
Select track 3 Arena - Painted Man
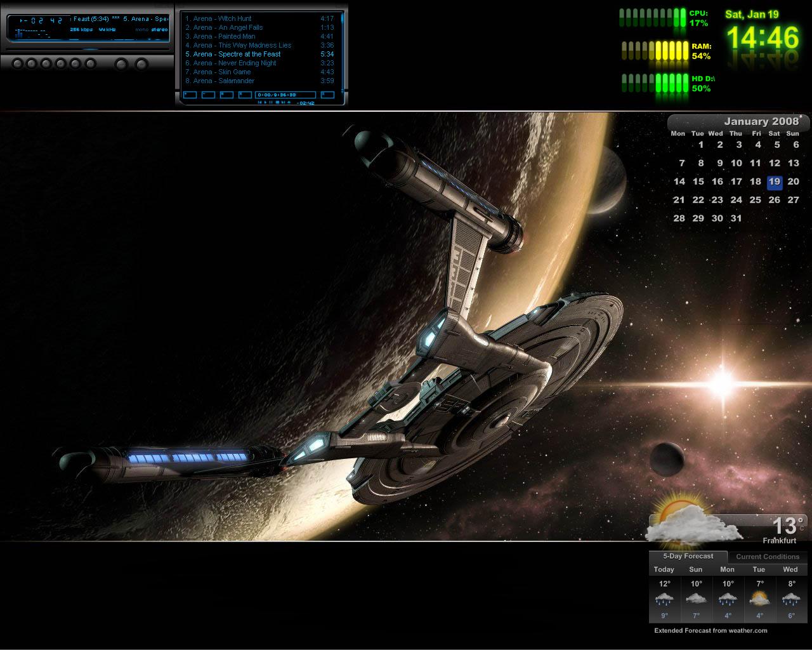259,36
